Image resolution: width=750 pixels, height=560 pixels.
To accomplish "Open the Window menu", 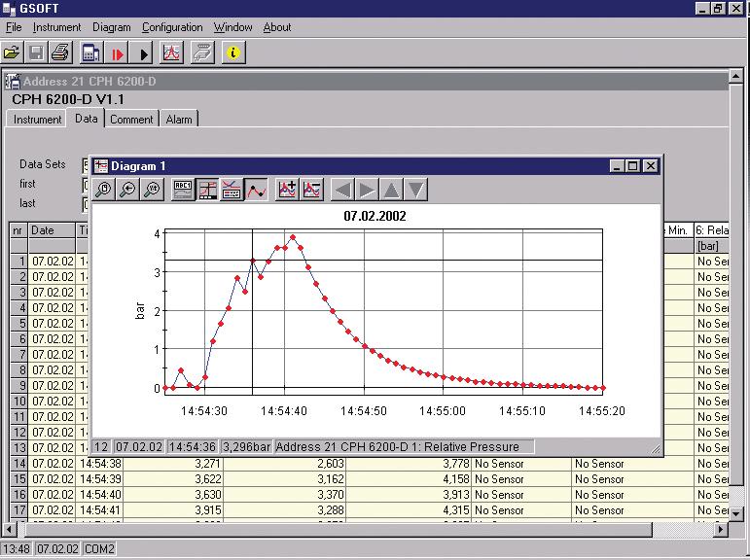I will [x=232, y=27].
